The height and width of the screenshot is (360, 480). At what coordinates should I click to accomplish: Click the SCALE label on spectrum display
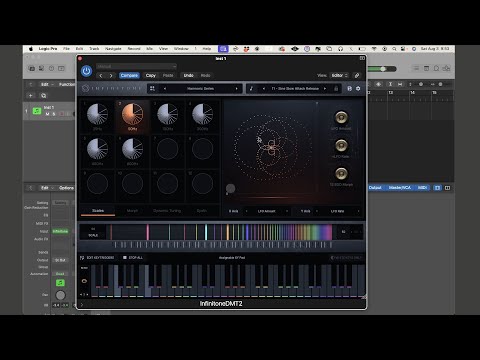[x=93, y=235]
